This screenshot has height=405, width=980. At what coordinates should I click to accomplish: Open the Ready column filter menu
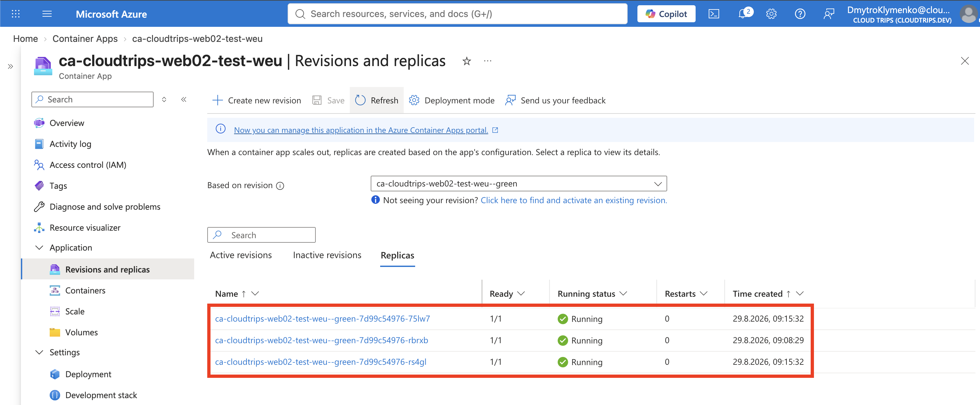pyautogui.click(x=521, y=294)
